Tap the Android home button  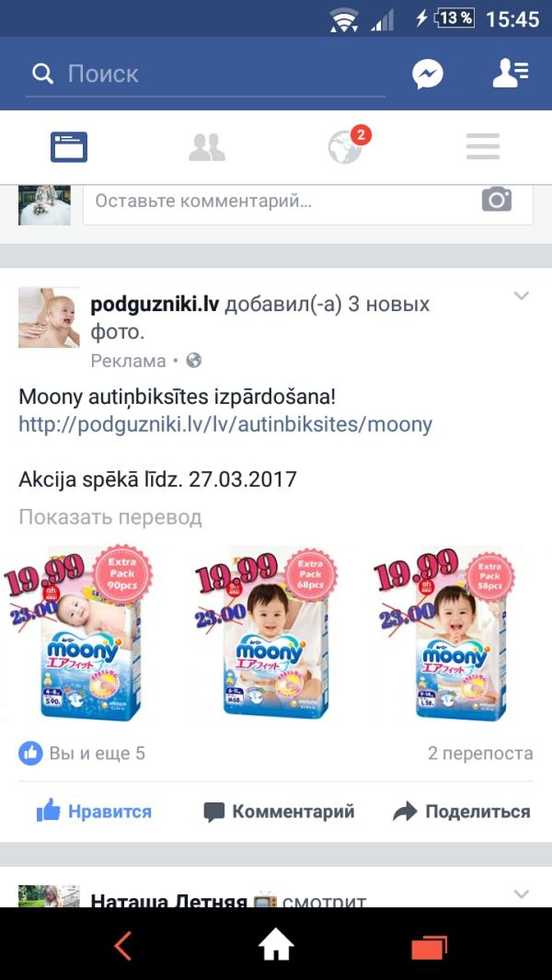pos(276,945)
